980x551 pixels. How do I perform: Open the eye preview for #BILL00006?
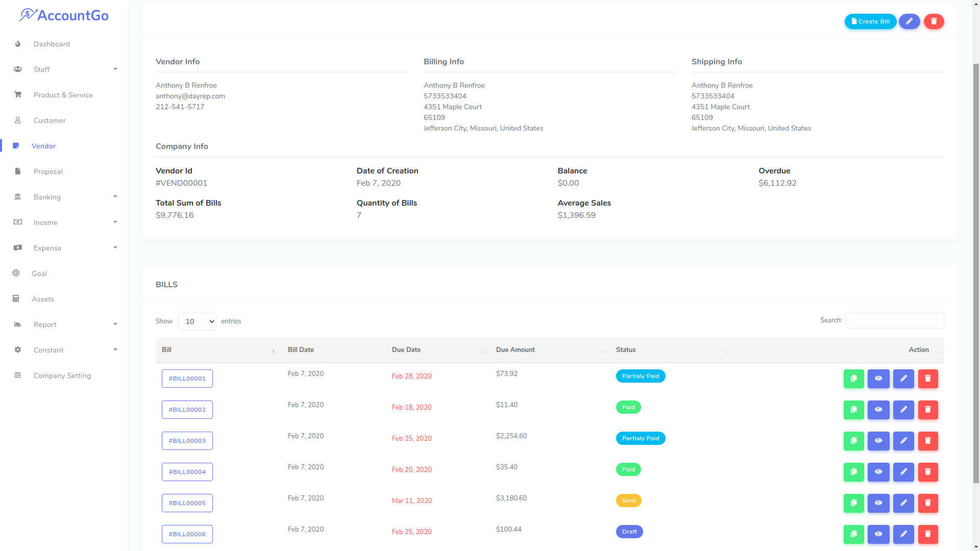tap(878, 534)
